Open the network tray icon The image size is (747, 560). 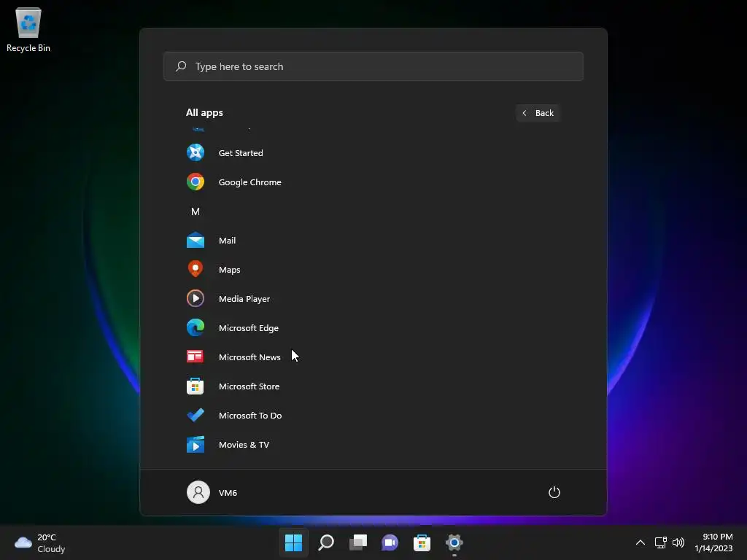(x=661, y=542)
